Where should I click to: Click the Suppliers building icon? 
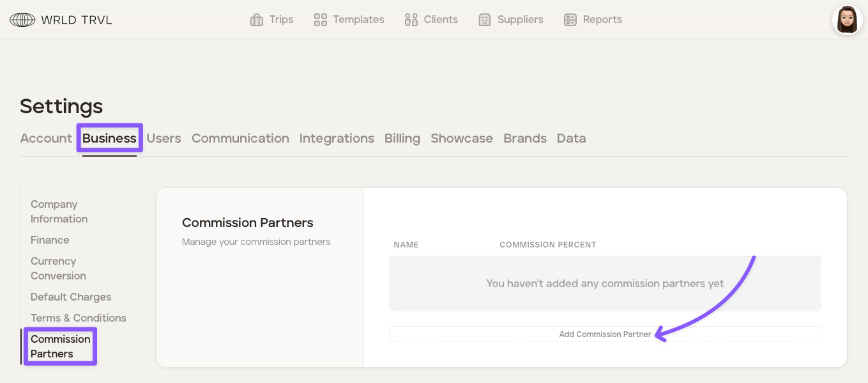point(485,20)
